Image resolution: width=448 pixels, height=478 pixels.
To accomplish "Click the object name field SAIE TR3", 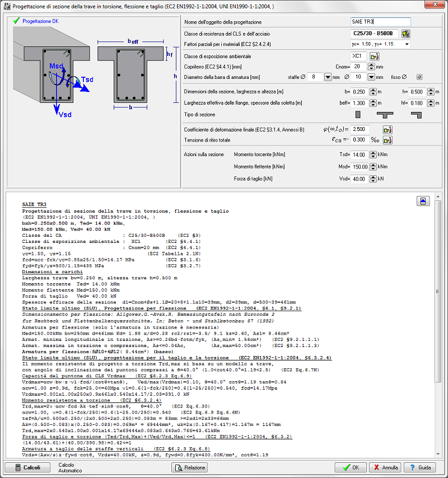I will click(381, 22).
